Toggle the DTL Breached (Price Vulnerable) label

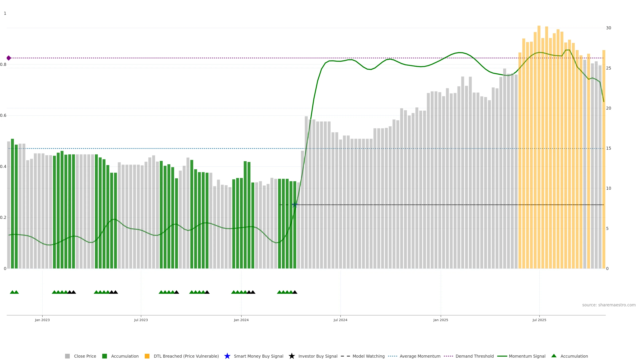[x=186, y=356]
